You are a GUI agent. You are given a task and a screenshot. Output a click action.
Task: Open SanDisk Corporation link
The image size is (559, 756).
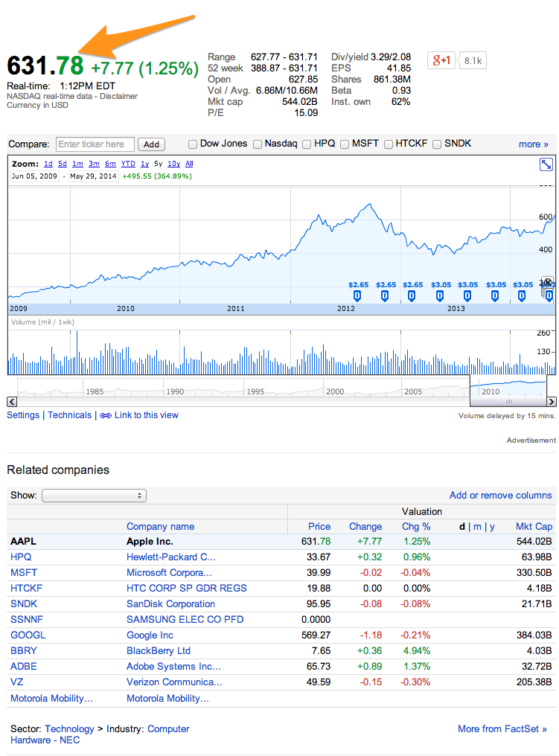(x=170, y=603)
